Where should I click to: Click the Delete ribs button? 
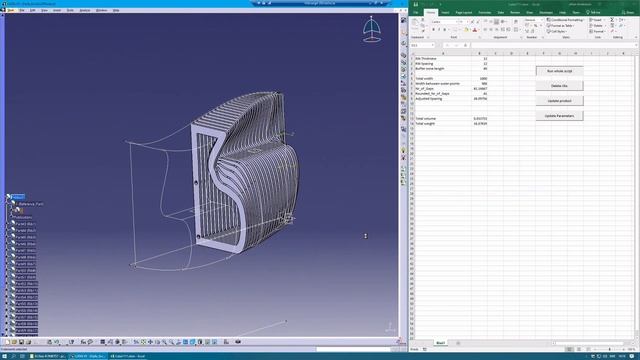click(x=559, y=86)
